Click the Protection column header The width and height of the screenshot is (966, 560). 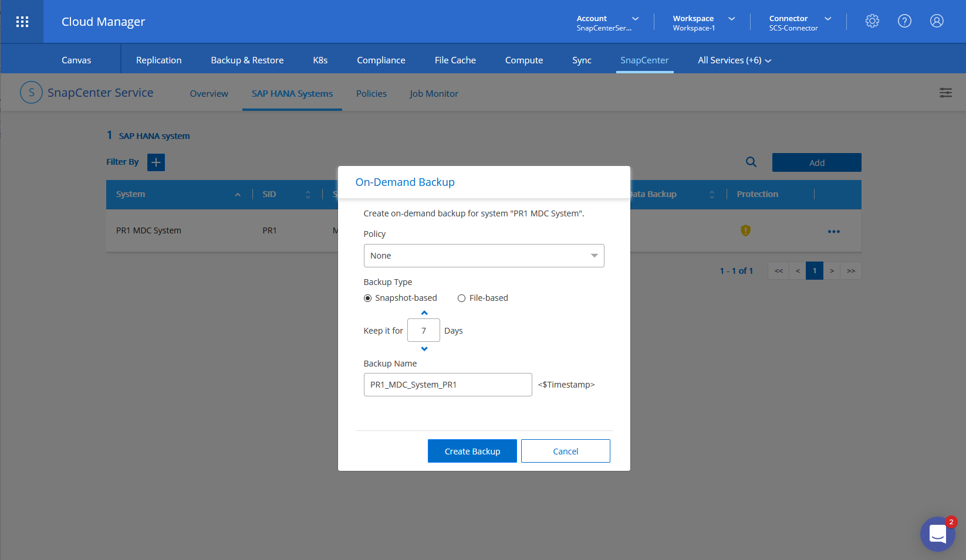coord(758,194)
